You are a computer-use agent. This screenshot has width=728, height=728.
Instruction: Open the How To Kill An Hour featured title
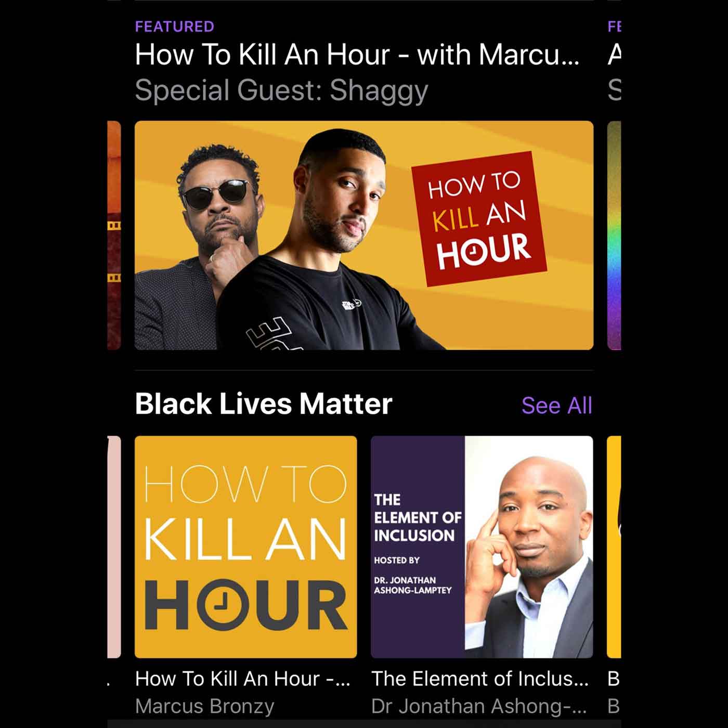[357, 55]
